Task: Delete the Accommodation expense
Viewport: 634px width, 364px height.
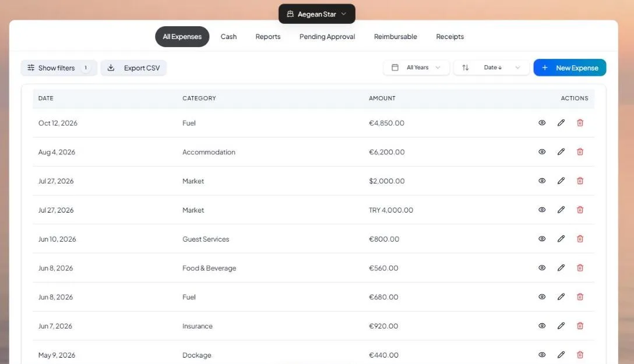Action: pyautogui.click(x=580, y=152)
